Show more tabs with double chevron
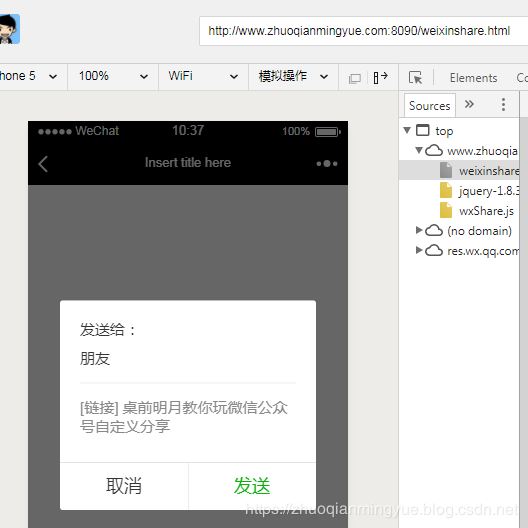Image resolution: width=528 pixels, height=528 pixels. pyautogui.click(x=469, y=104)
